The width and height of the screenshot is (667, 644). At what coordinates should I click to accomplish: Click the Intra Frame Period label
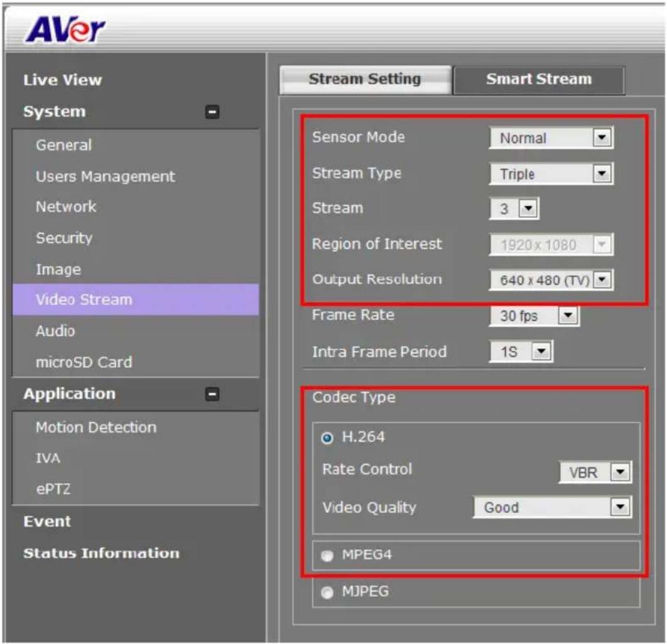tap(379, 352)
